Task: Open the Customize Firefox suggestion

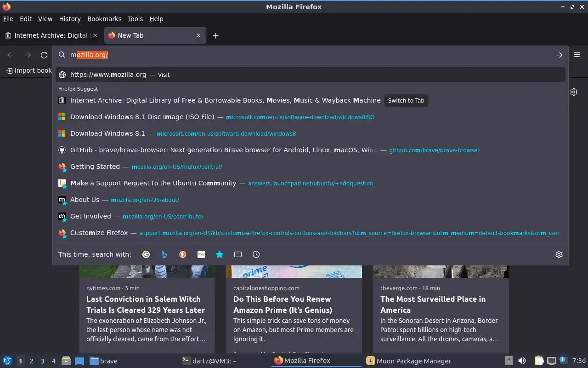Action: click(x=311, y=233)
